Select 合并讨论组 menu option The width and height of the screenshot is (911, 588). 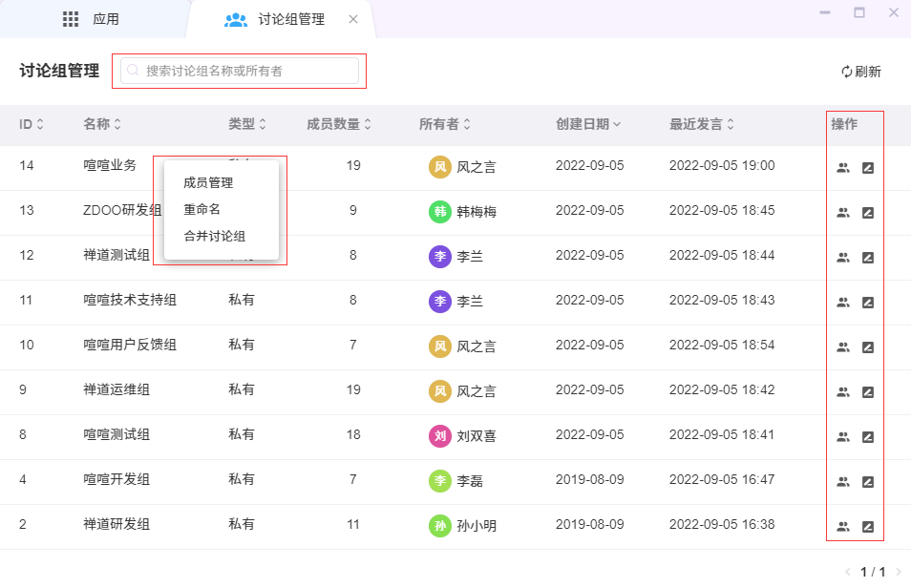[215, 237]
